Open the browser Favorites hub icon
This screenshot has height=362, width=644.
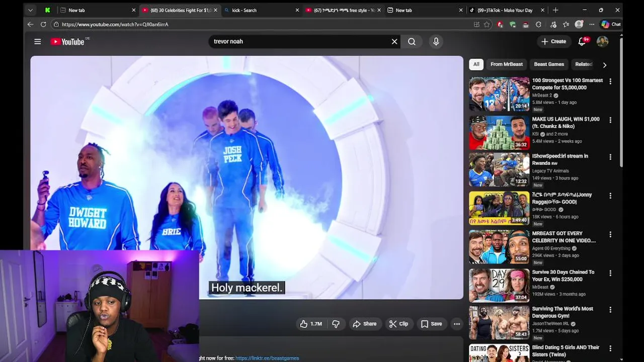click(x=566, y=24)
